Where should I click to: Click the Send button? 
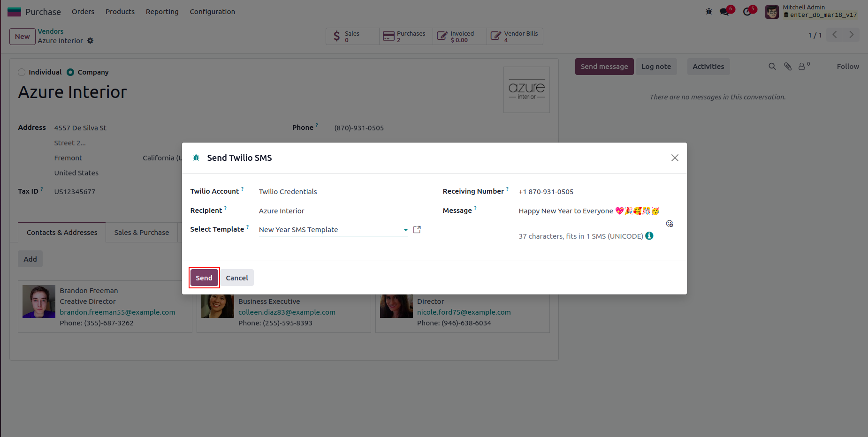pyautogui.click(x=204, y=278)
